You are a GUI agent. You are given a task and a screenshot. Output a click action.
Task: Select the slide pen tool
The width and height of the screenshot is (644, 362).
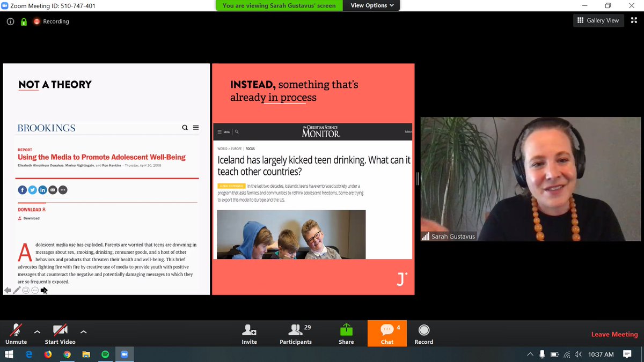(x=17, y=290)
